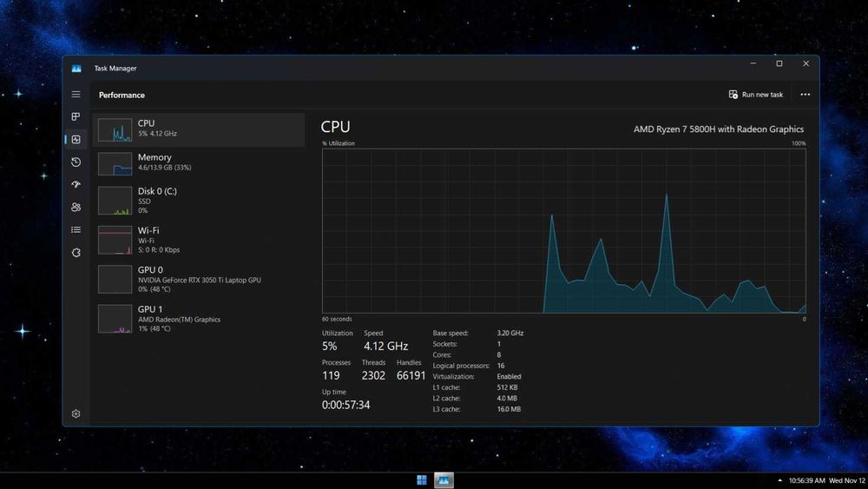Select the CPU performance entry
The image size is (868, 489).
click(x=199, y=129)
